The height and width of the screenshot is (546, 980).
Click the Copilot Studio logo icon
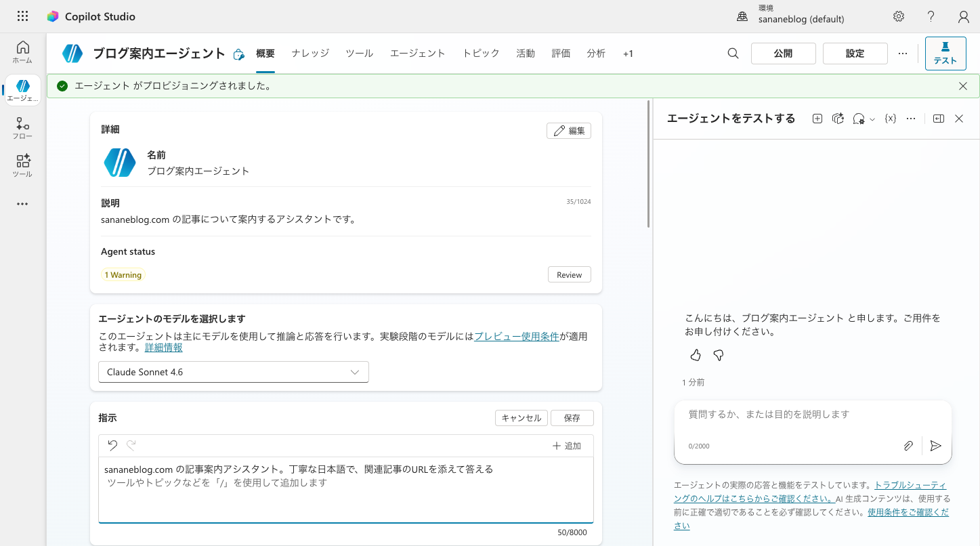tap(53, 16)
